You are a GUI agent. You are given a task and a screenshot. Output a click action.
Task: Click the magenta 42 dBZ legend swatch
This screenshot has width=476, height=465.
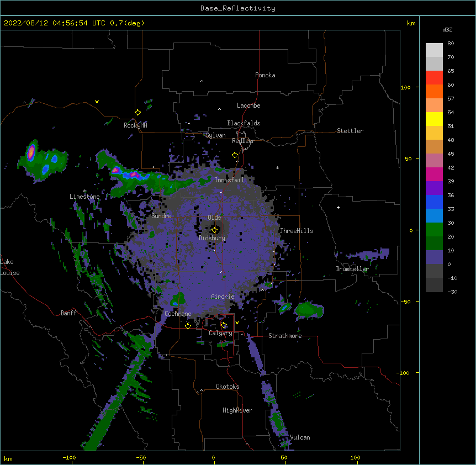pos(434,174)
